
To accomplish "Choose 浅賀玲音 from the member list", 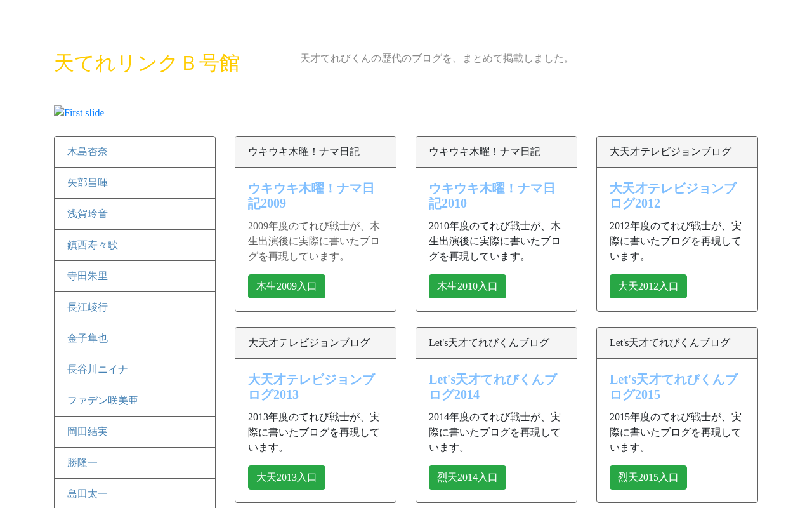I will (x=134, y=214).
